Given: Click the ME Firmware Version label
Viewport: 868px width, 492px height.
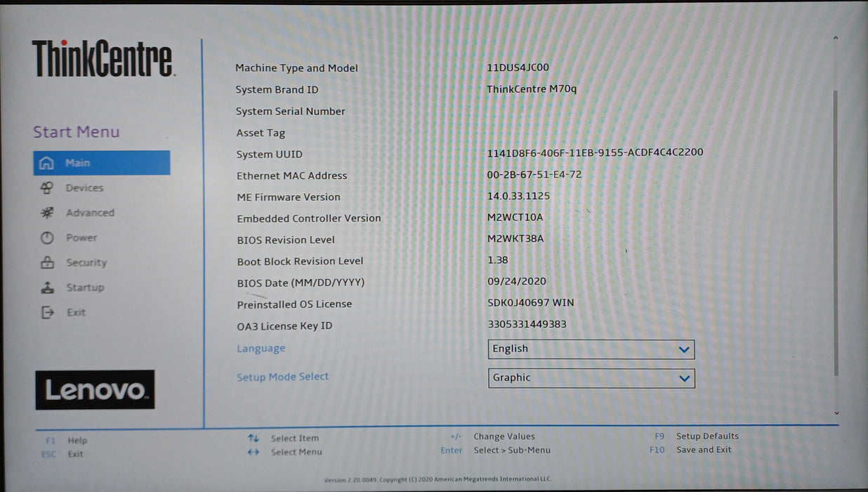Looking at the screenshot, I should (x=289, y=198).
